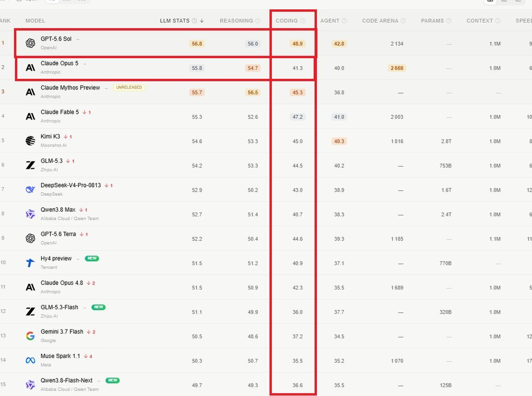The width and height of the screenshot is (532, 396).
Task: Click the highlighted 2 668 Code Arena score
Action: [397, 68]
